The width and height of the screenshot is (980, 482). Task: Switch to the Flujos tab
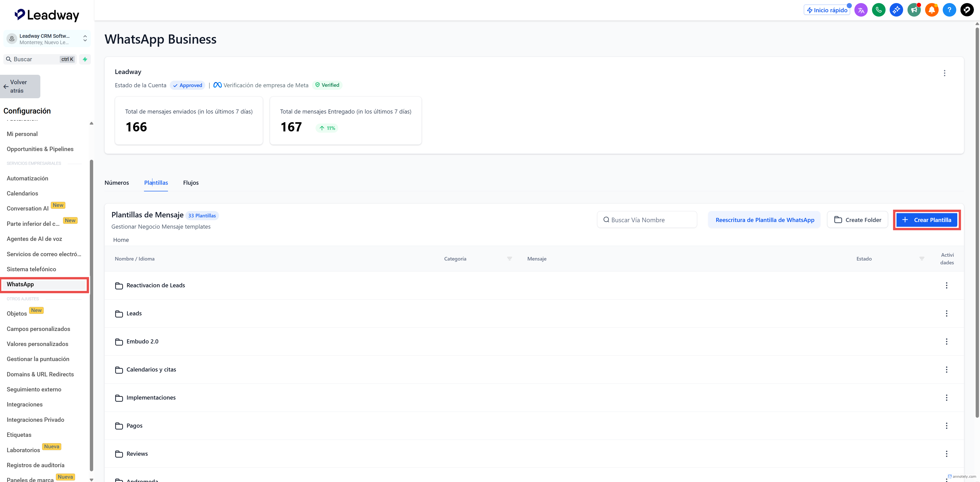tap(191, 183)
